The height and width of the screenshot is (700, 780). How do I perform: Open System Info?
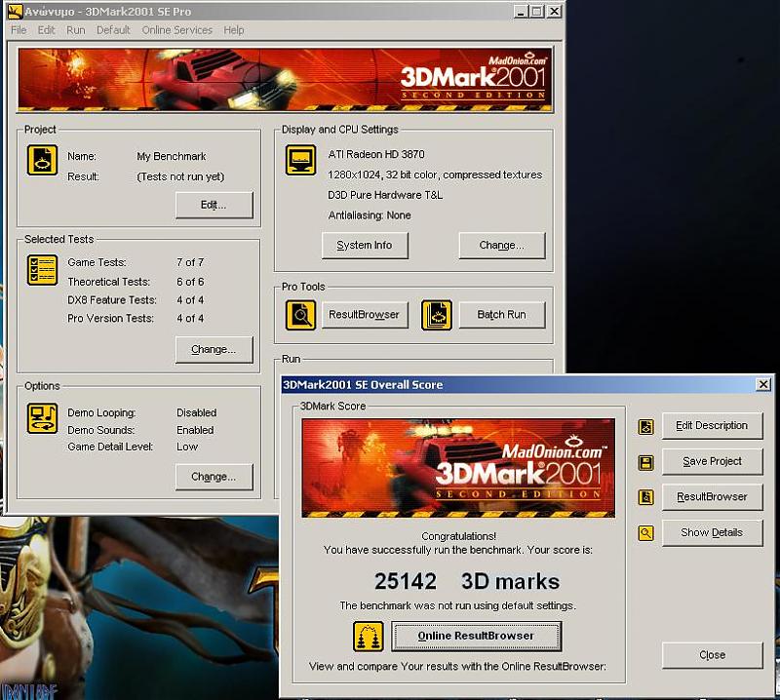(365, 246)
